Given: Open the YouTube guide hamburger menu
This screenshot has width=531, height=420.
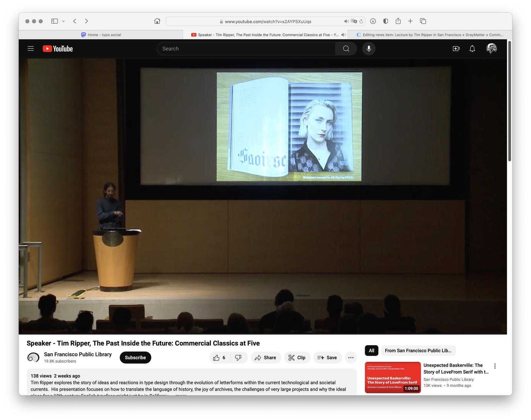Looking at the screenshot, I should click(x=31, y=49).
